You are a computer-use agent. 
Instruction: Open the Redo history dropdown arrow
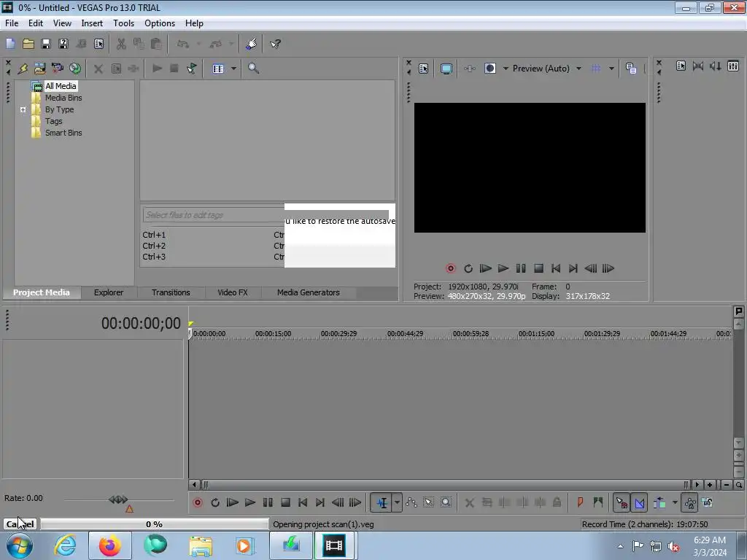click(x=231, y=44)
